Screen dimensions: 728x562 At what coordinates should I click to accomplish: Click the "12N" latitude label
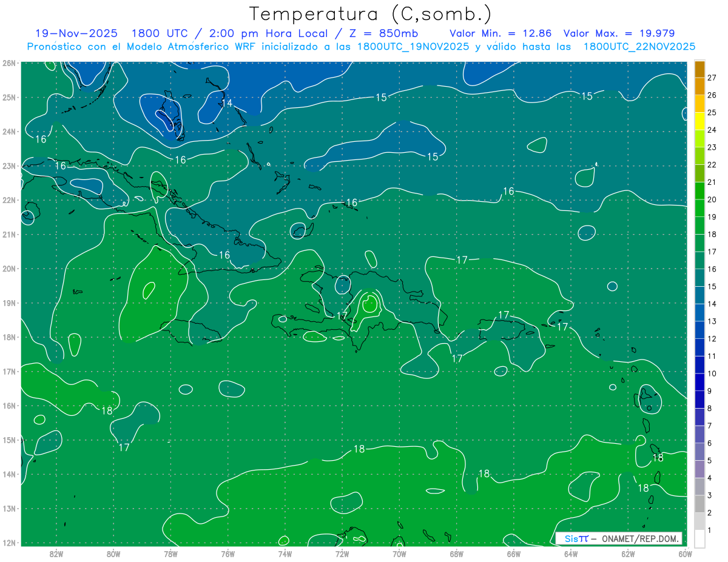tap(9, 543)
